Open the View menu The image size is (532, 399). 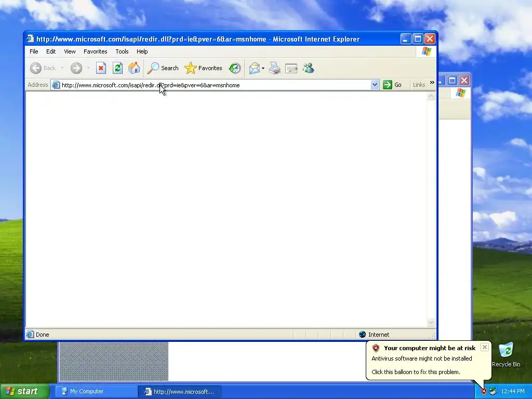click(70, 51)
